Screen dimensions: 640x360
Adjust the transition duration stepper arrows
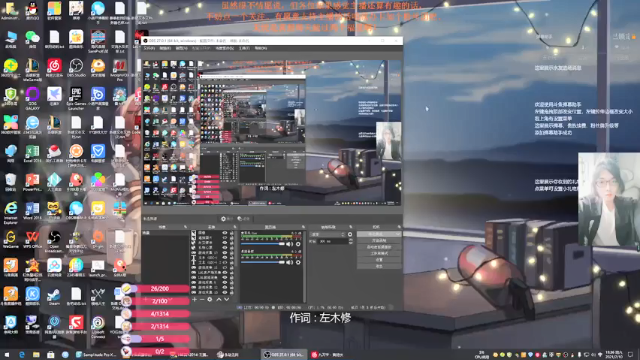click(350, 241)
